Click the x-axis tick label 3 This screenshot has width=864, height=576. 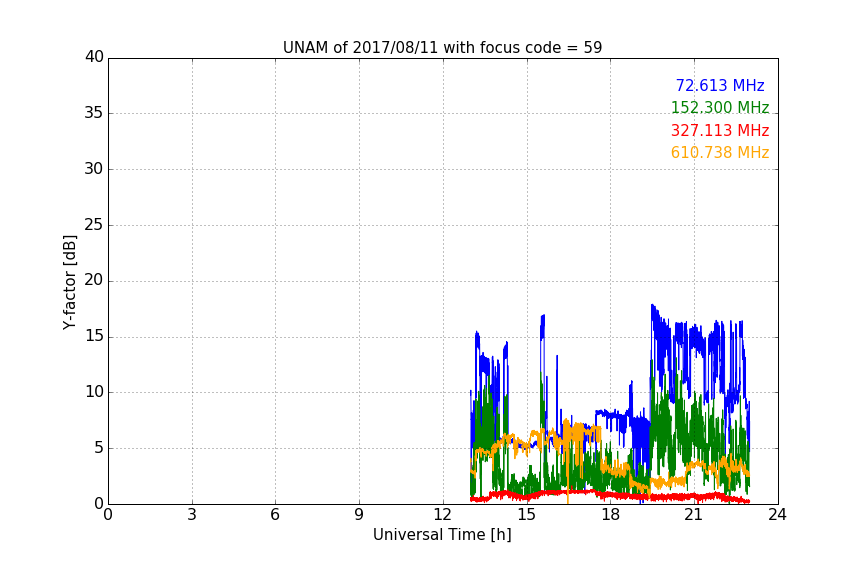point(192,515)
